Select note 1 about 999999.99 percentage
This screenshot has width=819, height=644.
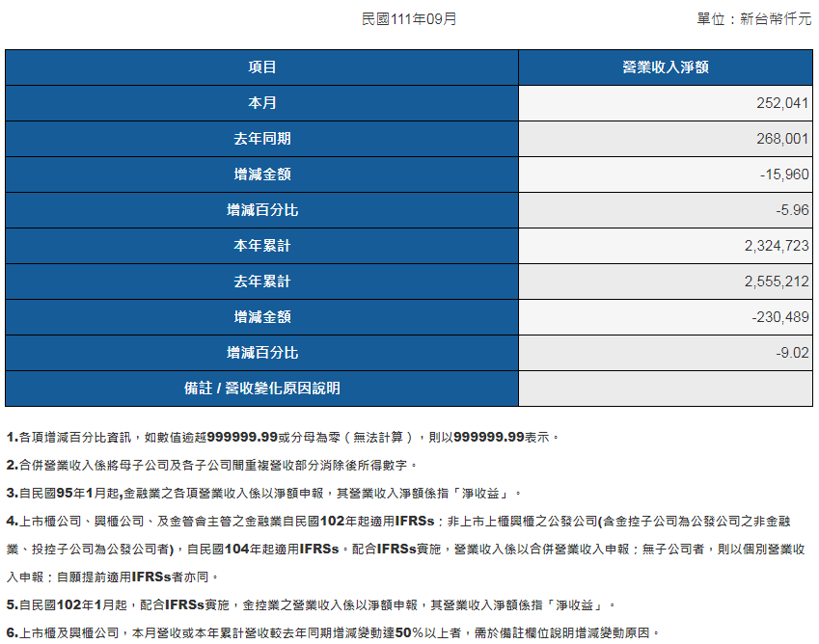(283, 438)
